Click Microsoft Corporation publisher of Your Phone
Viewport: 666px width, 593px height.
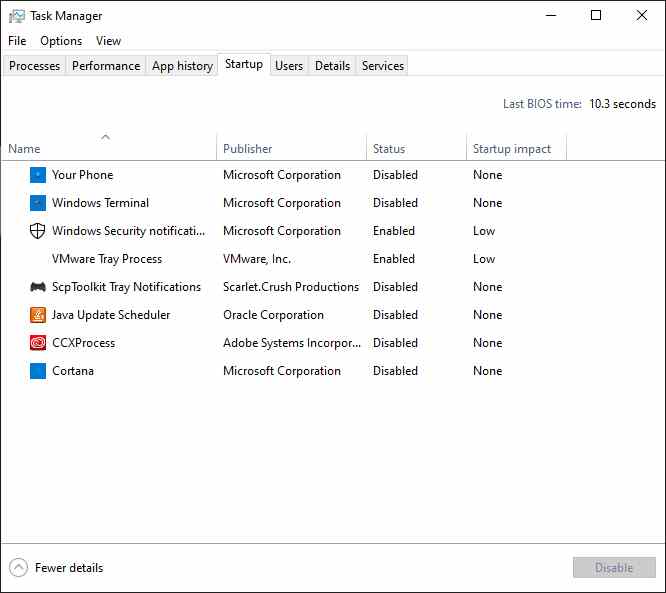coord(282,175)
